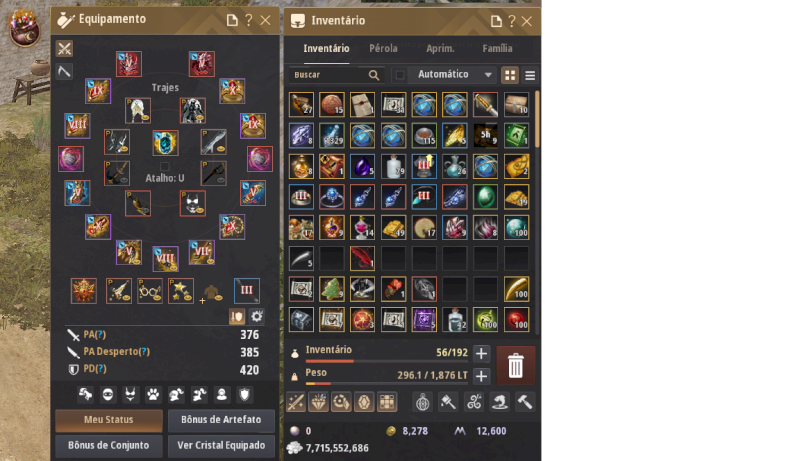Open the Automático sorting dropdown
Viewport: 800px width, 461px height.
452,75
